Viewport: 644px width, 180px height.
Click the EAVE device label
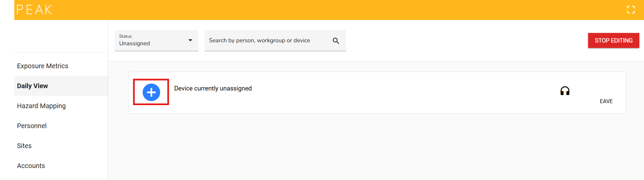pyautogui.click(x=606, y=101)
